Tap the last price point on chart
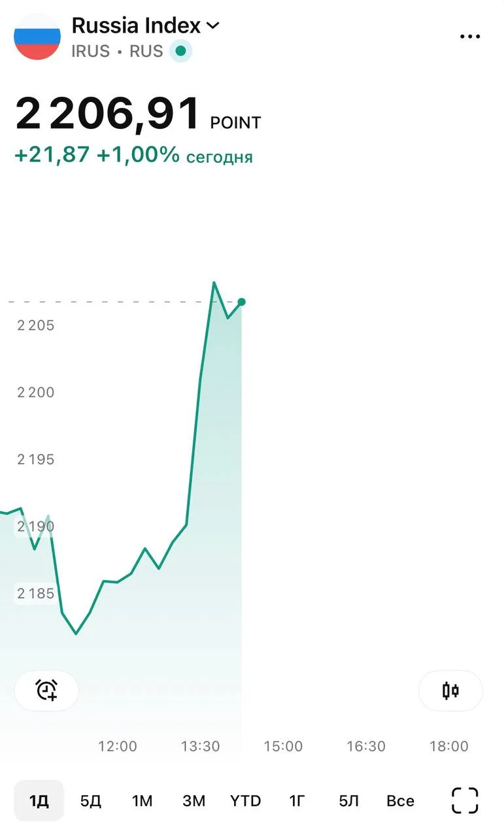This screenshot has height=837, width=504. (241, 301)
